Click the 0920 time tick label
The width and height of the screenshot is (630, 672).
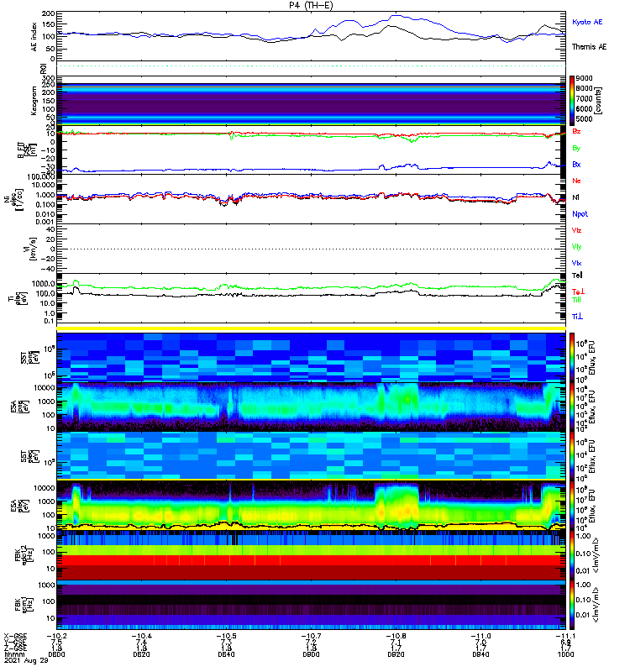pyautogui.click(x=396, y=654)
